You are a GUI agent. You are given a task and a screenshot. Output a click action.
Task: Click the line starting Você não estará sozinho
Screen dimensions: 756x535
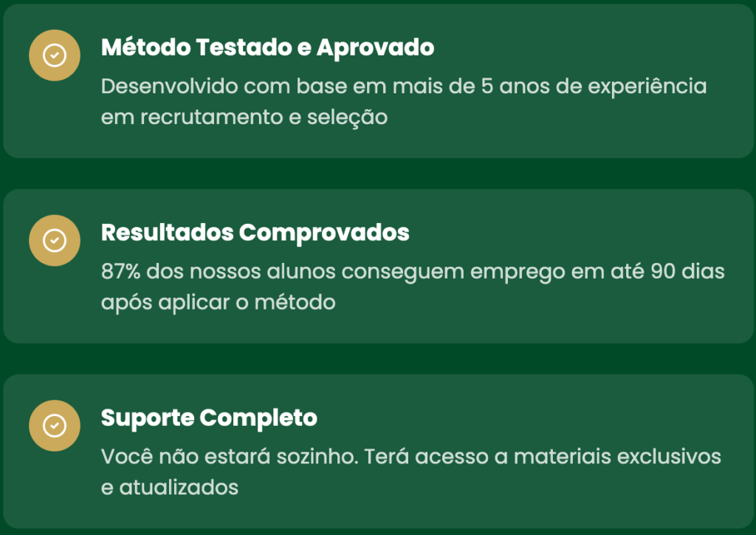click(410, 457)
